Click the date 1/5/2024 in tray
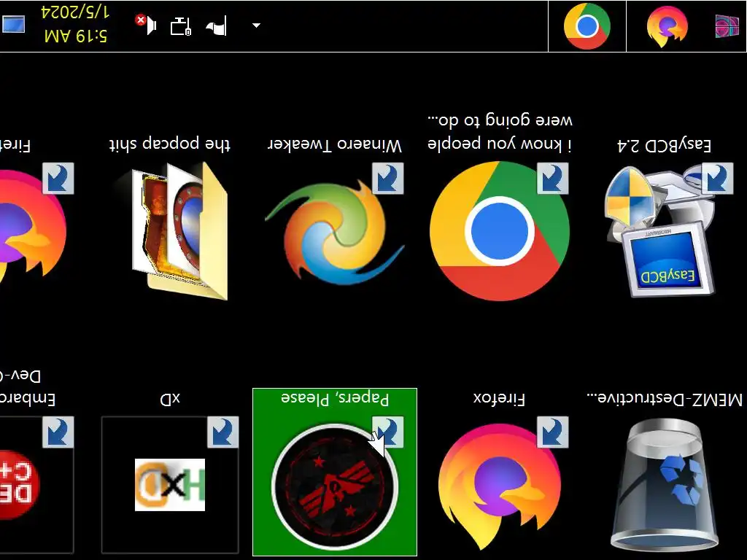This screenshot has height=560, width=747. tap(75, 12)
